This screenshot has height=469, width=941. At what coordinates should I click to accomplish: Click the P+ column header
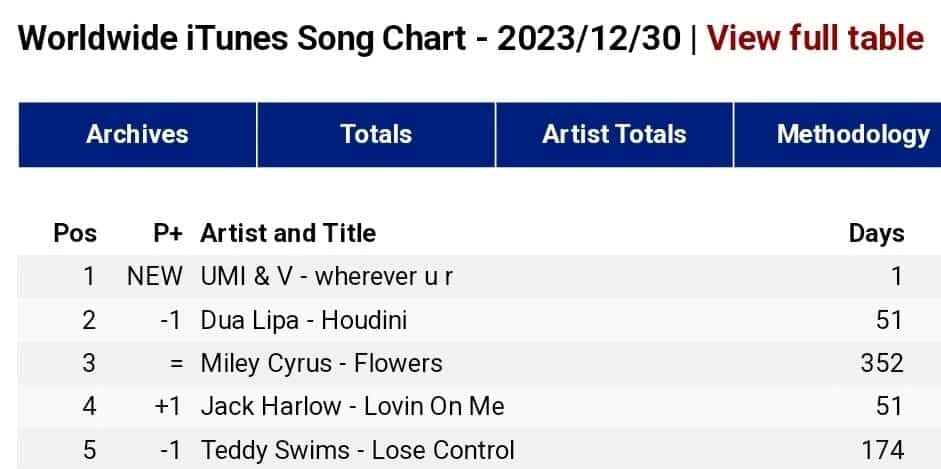tap(168, 233)
